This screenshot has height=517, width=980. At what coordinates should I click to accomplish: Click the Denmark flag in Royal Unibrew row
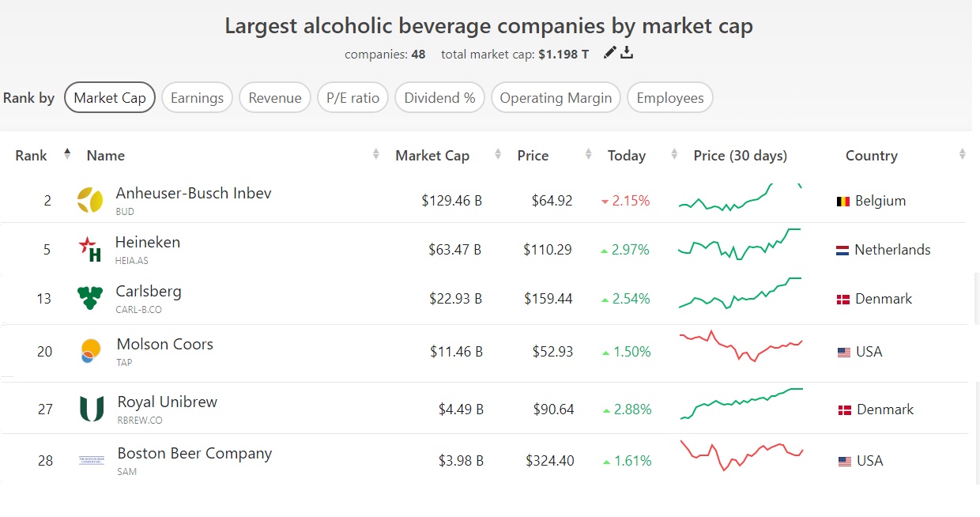(844, 410)
